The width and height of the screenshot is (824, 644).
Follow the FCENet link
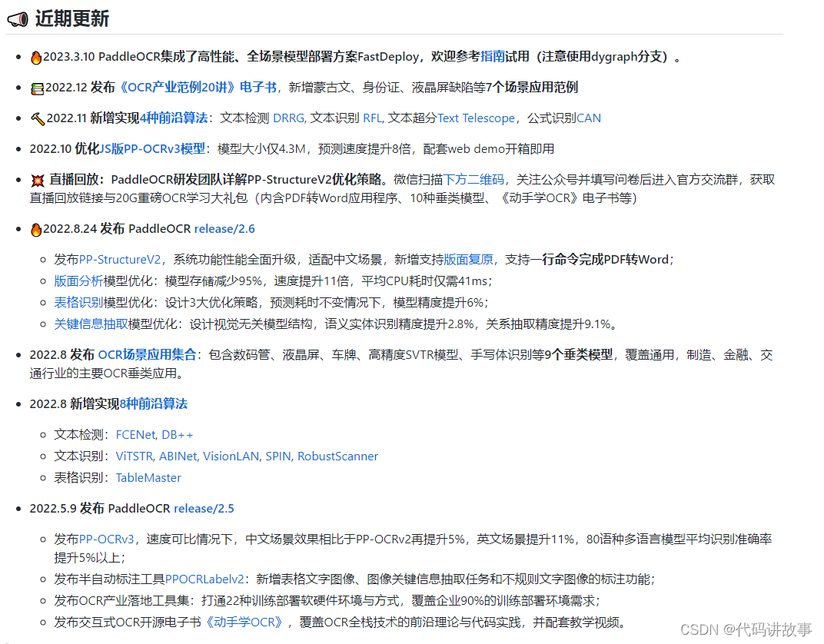point(135,435)
